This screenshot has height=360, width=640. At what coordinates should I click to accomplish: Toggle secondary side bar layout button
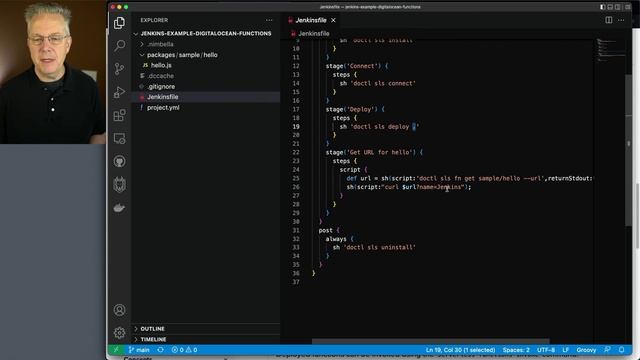coord(618,7)
